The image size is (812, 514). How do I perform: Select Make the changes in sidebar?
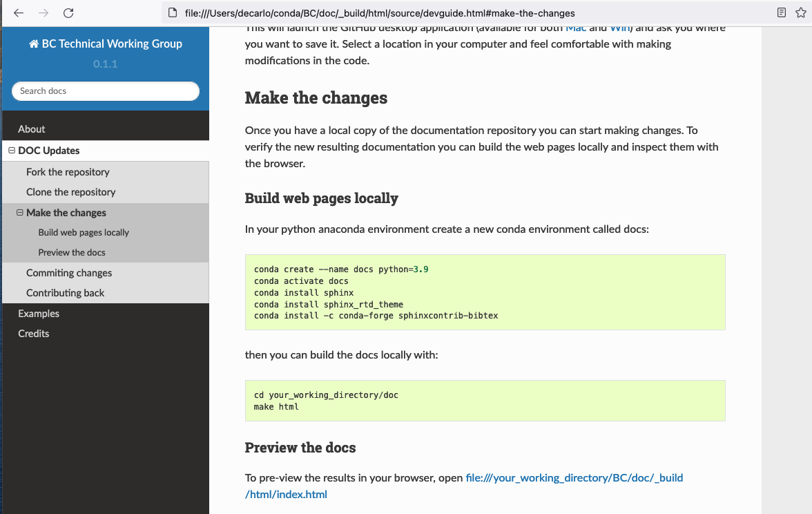click(66, 213)
